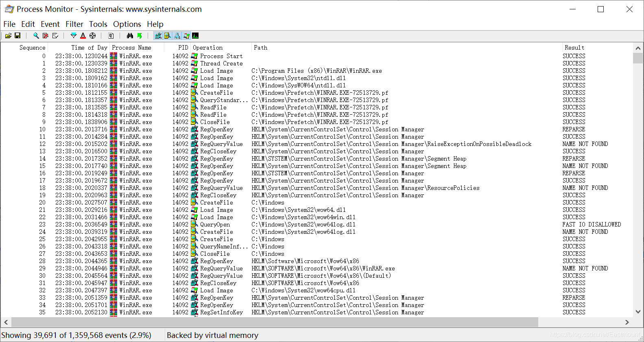Toggle Show File System Activity
The height and width of the screenshot is (342, 644).
click(167, 36)
